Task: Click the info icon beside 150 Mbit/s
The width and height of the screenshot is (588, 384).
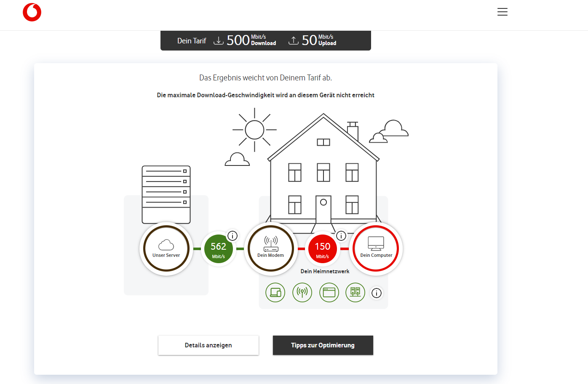Action: click(341, 236)
